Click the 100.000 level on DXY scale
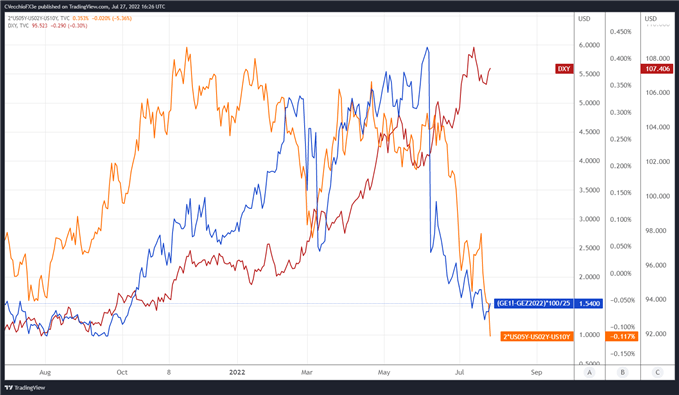679x395 pixels. [x=657, y=196]
